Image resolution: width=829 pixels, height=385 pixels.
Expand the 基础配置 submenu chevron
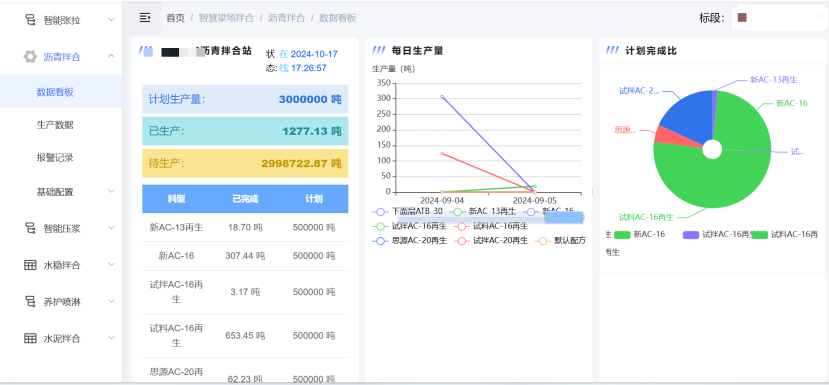[111, 191]
